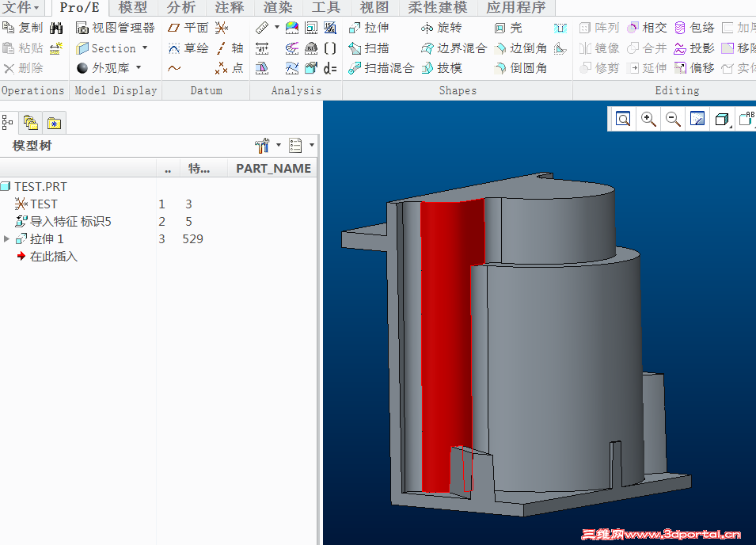Expand the 拉伸 1 feature node
Screen dimensions: 756x545
pos(6,238)
